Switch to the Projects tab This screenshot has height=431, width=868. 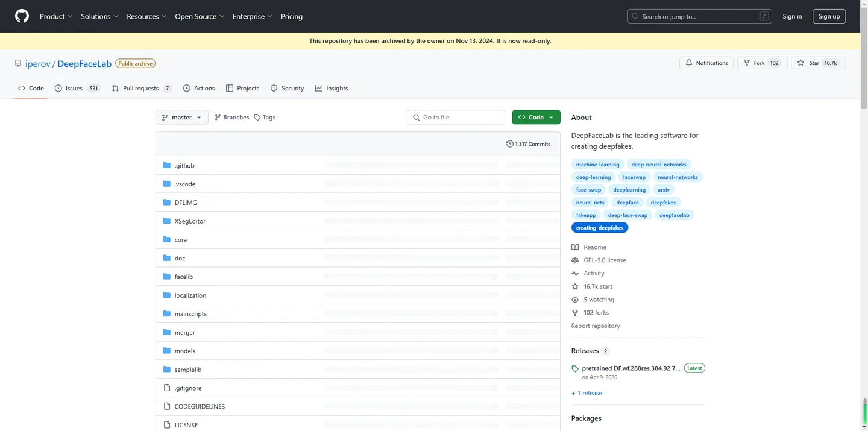coord(242,88)
